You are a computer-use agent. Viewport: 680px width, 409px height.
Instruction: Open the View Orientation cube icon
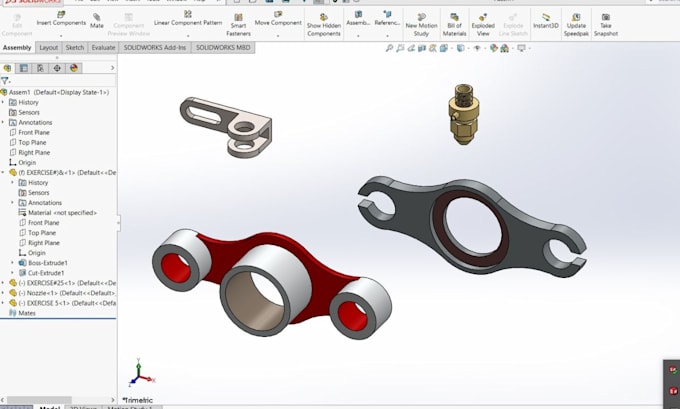click(x=443, y=48)
